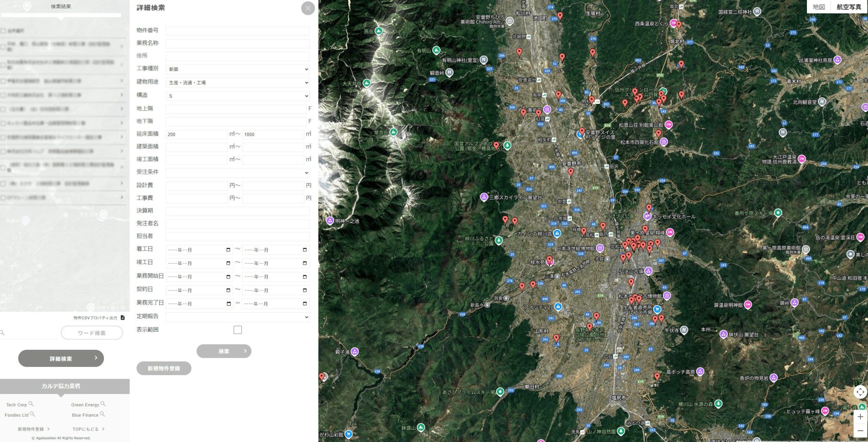Click the map pan/camera control icon
Viewport: 868px width, 442px height.
[x=860, y=392]
